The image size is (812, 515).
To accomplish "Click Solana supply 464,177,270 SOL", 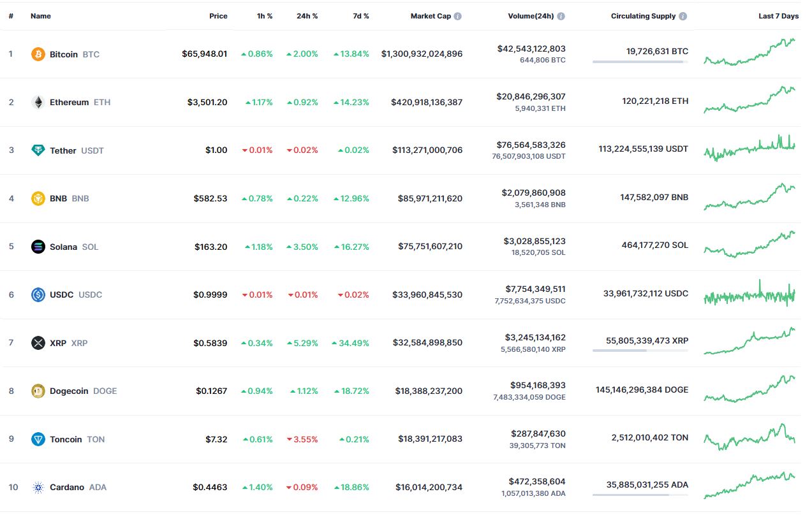I will tap(655, 245).
